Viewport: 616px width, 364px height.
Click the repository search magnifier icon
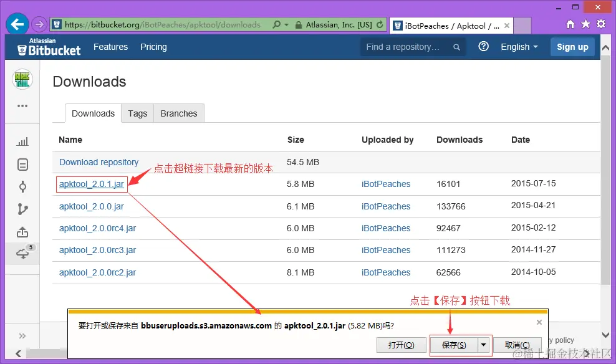coord(456,47)
